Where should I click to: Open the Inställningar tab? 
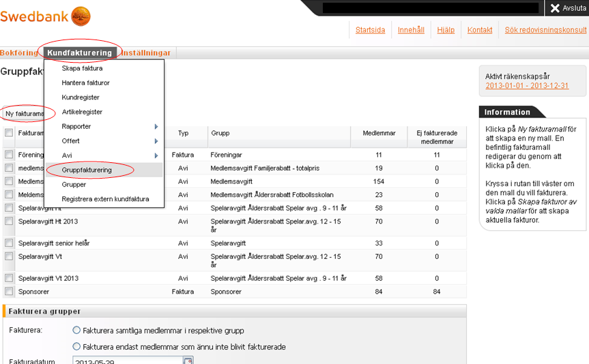tap(146, 53)
